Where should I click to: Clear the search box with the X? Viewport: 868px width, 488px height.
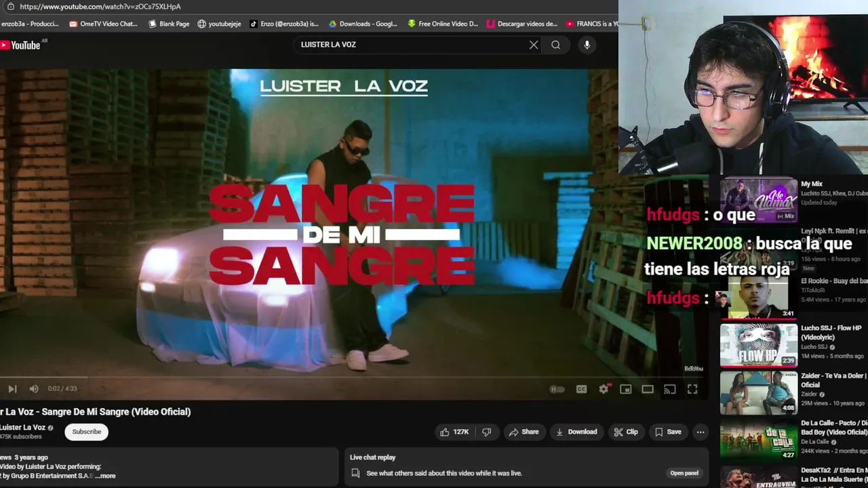point(534,45)
